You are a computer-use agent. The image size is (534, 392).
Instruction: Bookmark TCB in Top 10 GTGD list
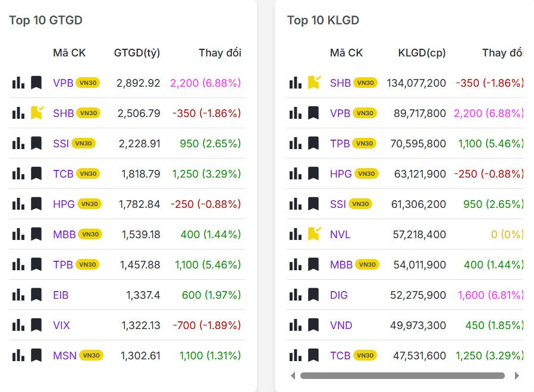36,173
